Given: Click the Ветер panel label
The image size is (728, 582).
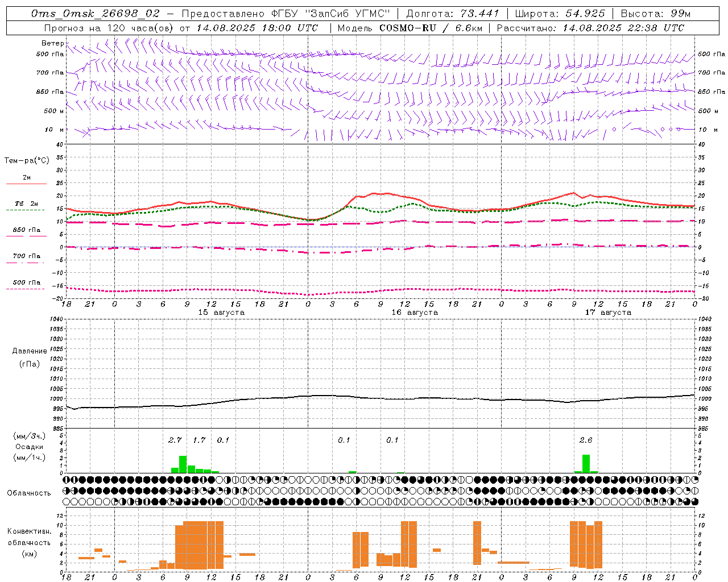Looking at the screenshot, I should pyautogui.click(x=52, y=43).
